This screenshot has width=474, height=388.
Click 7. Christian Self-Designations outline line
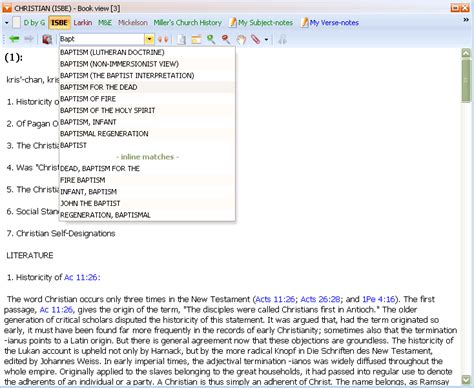[x=61, y=233]
